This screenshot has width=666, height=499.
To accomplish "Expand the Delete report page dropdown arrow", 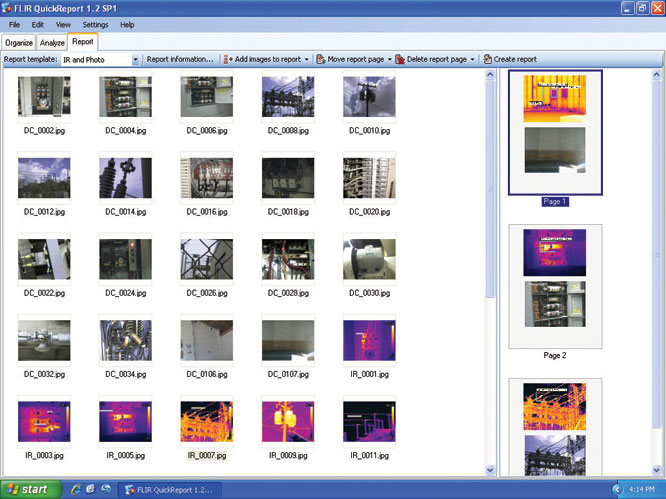I will [473, 59].
